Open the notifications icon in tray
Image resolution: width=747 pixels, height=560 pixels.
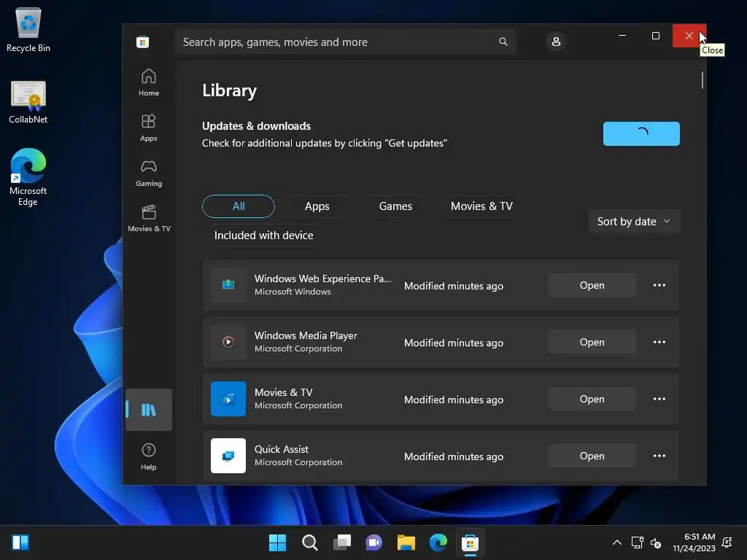(727, 542)
